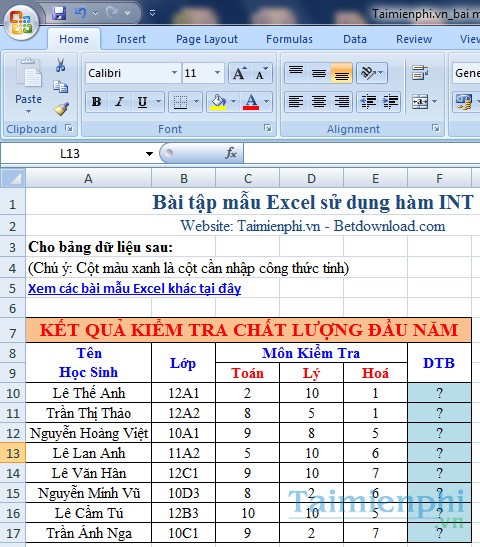Center text horizontally
Image resolution: width=480 pixels, height=547 pixels.
click(x=318, y=102)
